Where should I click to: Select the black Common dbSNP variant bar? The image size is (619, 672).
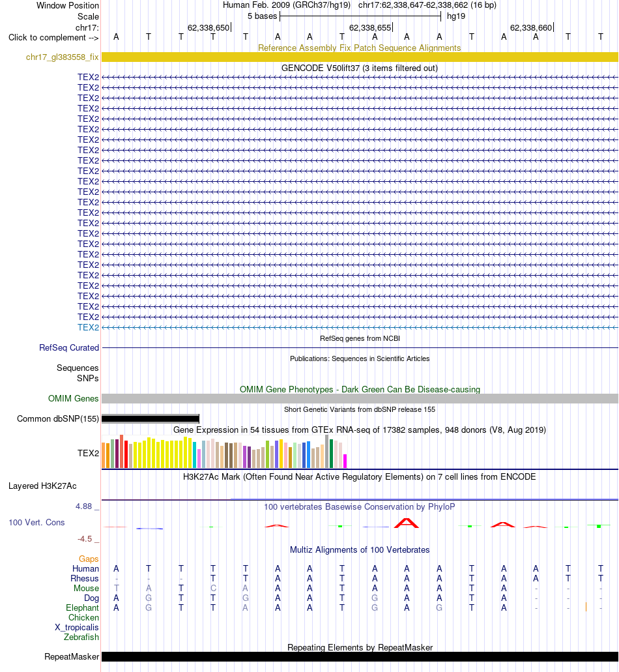[151, 418]
